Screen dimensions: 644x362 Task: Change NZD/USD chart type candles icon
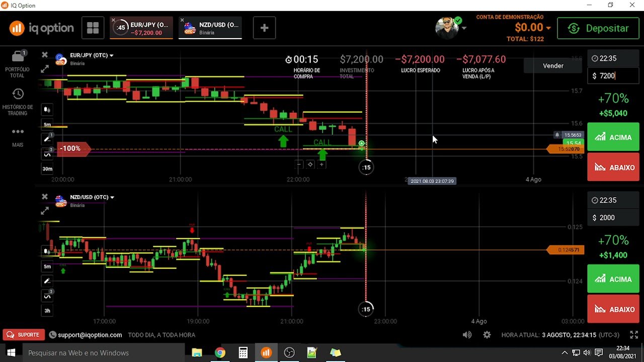(x=47, y=251)
